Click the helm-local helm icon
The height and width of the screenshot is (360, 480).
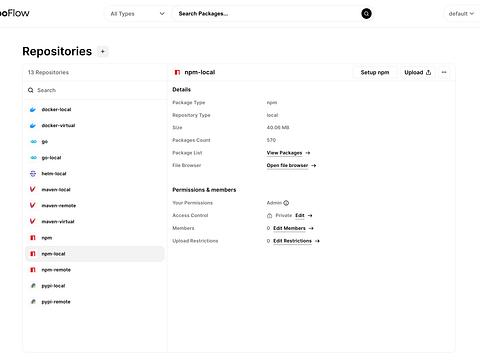pyautogui.click(x=33, y=173)
